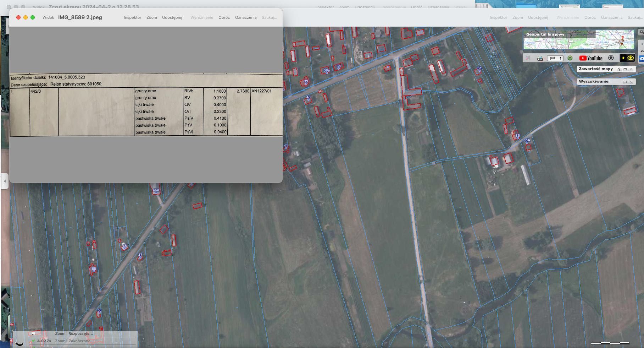This screenshot has width=644, height=348.
Task: Click the 4.027s timing entry
Action: click(x=44, y=341)
